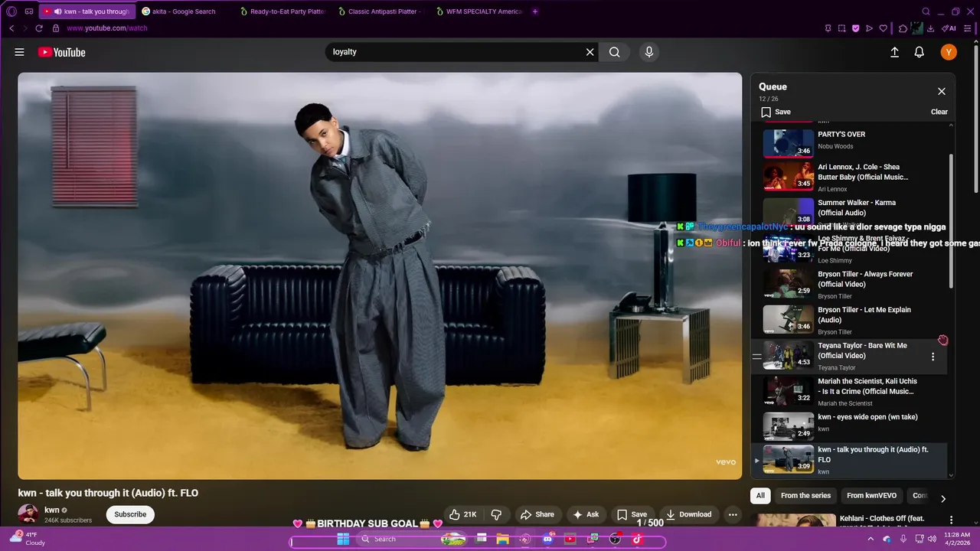Open a new browser tab
The image size is (980, 551).
[x=535, y=11]
